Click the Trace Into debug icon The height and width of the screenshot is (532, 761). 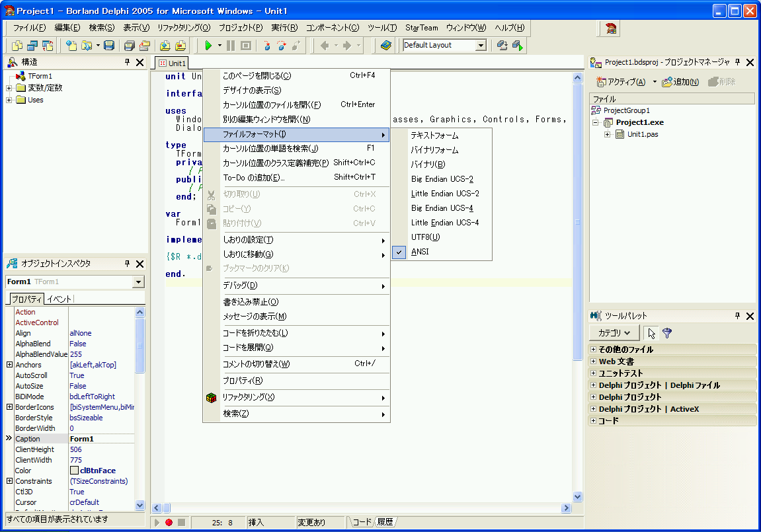point(267,45)
